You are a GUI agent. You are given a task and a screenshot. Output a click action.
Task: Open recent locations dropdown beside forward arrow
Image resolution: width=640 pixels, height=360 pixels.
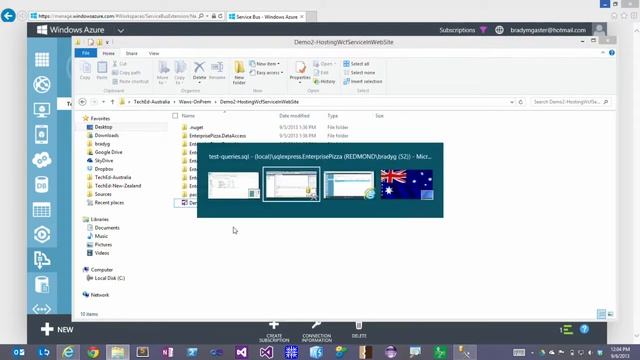click(104, 102)
